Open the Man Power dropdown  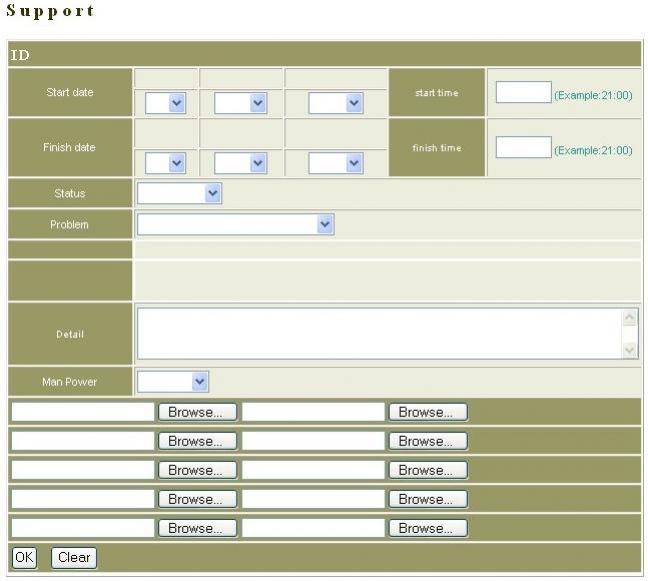tap(173, 381)
